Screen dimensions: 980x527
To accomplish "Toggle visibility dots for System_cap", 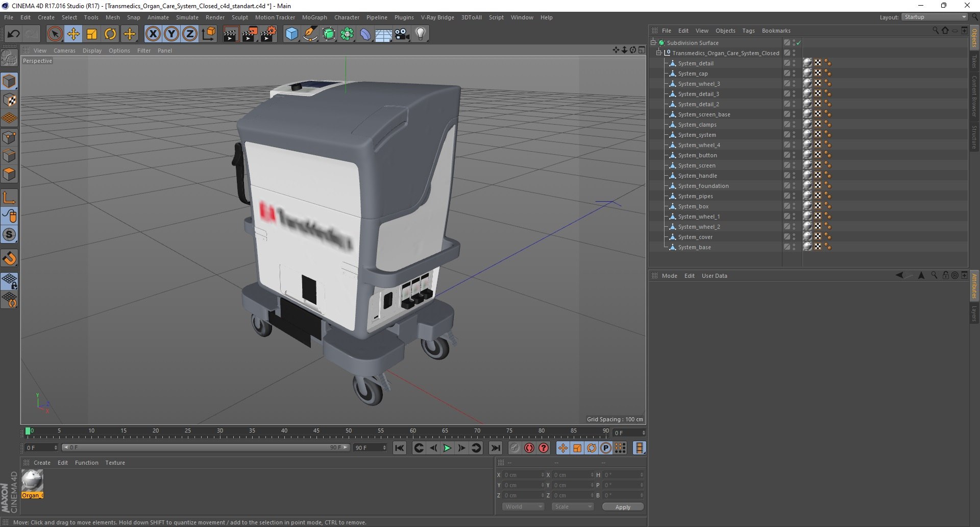I will [794, 74].
